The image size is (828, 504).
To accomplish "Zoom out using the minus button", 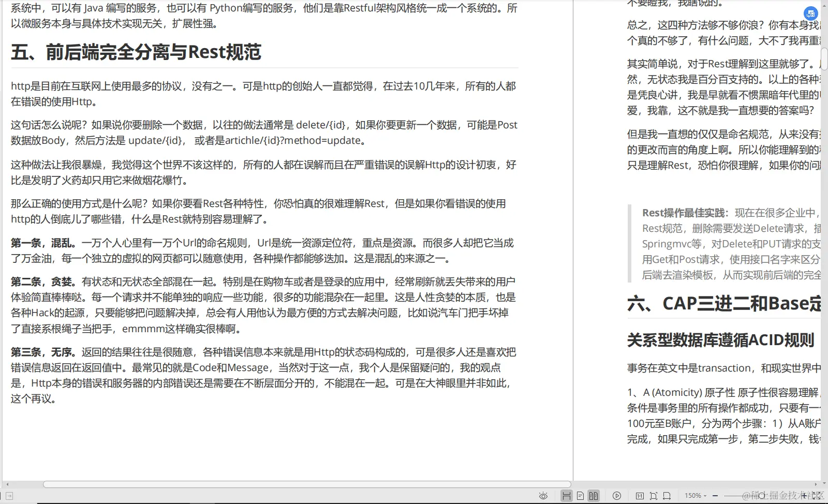I will pyautogui.click(x=715, y=496).
